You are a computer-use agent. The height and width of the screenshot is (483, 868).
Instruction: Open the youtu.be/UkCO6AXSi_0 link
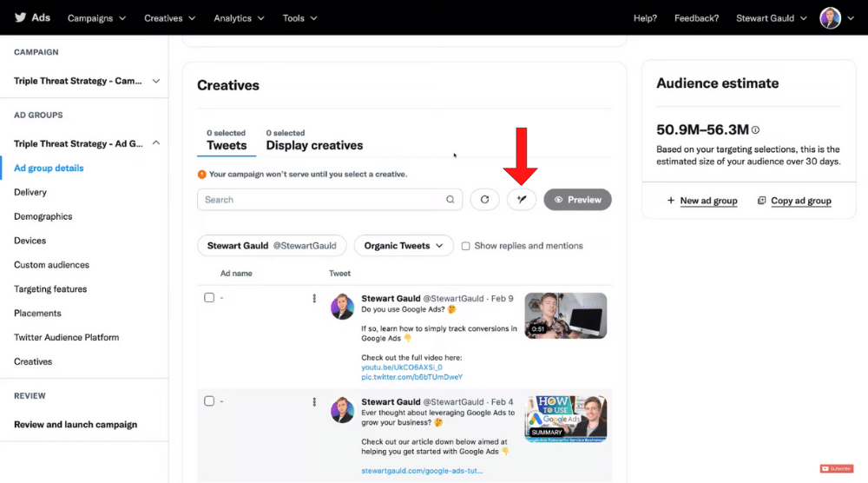click(x=402, y=367)
